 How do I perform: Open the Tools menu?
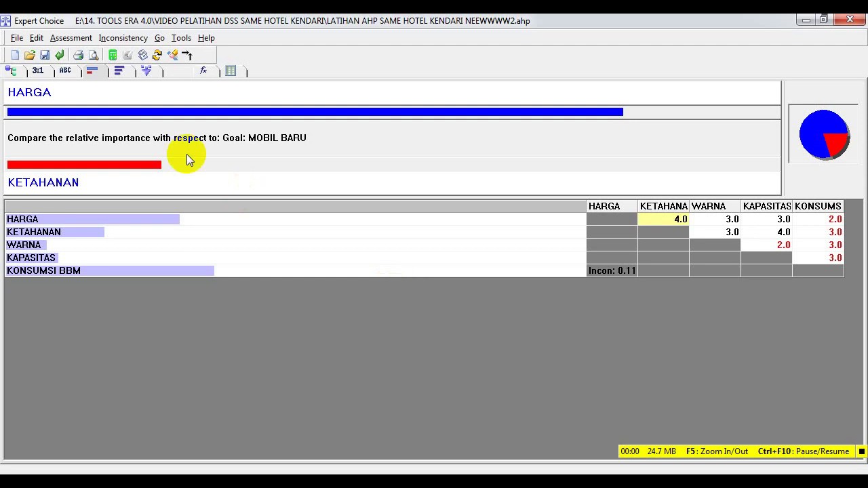(181, 38)
